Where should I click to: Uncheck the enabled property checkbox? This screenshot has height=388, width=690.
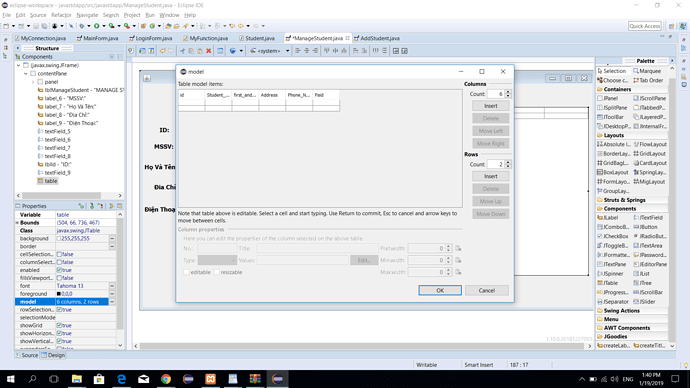pyautogui.click(x=59, y=270)
